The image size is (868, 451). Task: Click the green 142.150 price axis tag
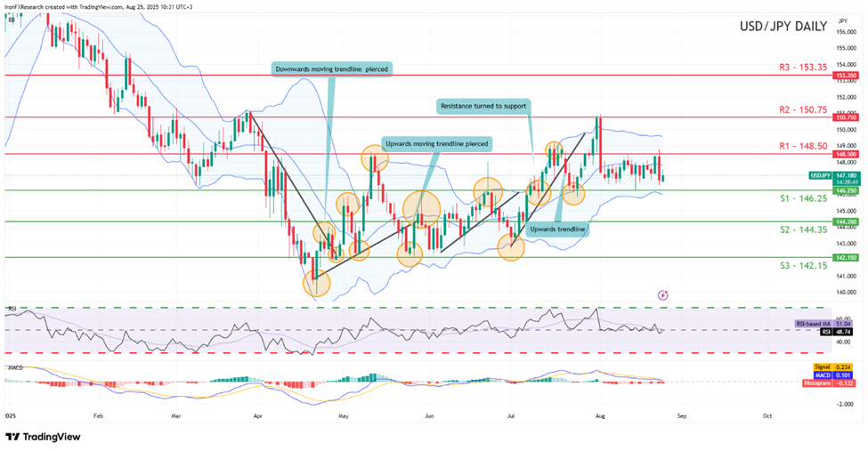pos(844,257)
